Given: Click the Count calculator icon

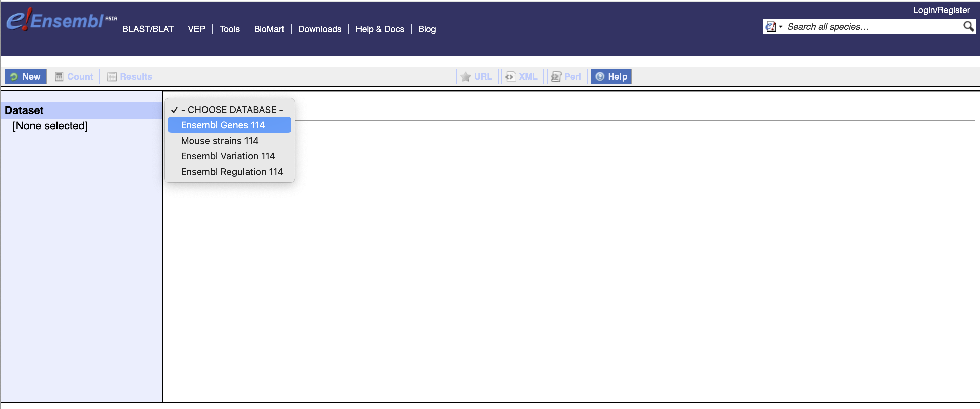Looking at the screenshot, I should pyautogui.click(x=59, y=76).
